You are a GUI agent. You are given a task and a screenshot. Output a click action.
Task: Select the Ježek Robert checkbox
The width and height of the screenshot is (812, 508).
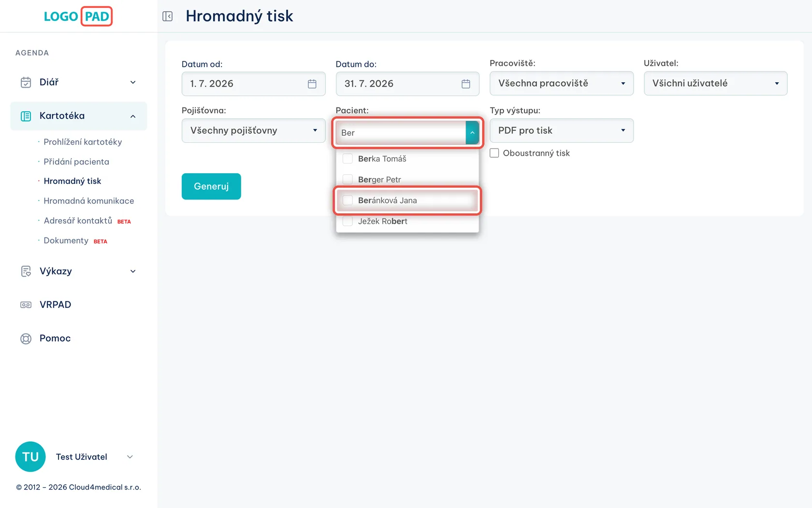pos(348,221)
